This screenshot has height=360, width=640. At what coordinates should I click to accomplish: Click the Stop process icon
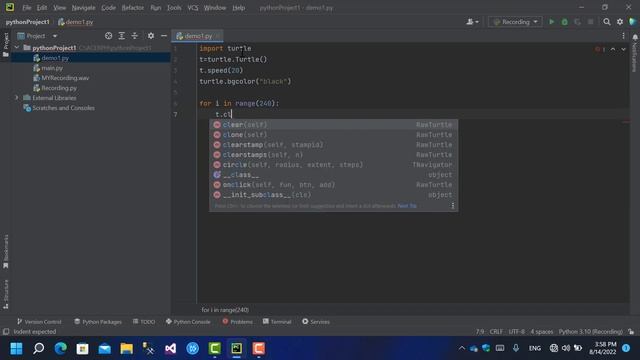tap(591, 22)
